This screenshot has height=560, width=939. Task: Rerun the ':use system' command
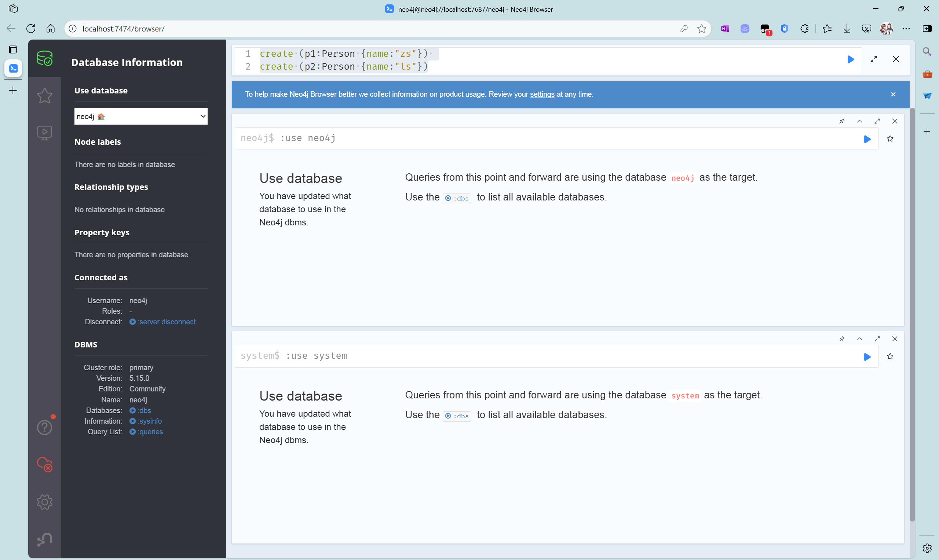pyautogui.click(x=867, y=357)
